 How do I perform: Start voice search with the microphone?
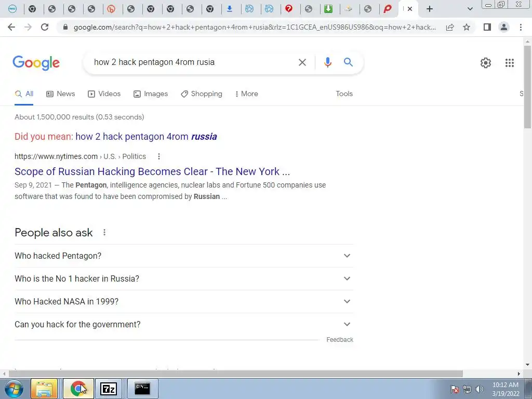327,62
